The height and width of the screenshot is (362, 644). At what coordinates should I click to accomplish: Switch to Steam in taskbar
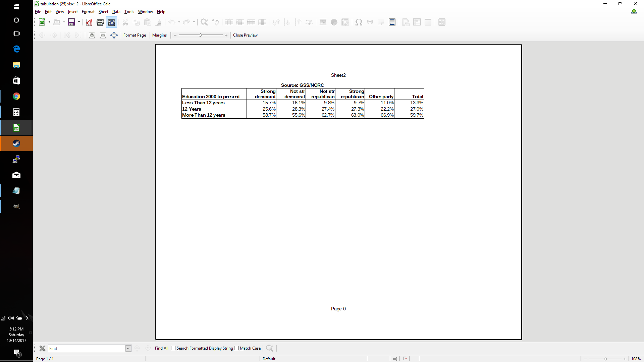pos(16,143)
